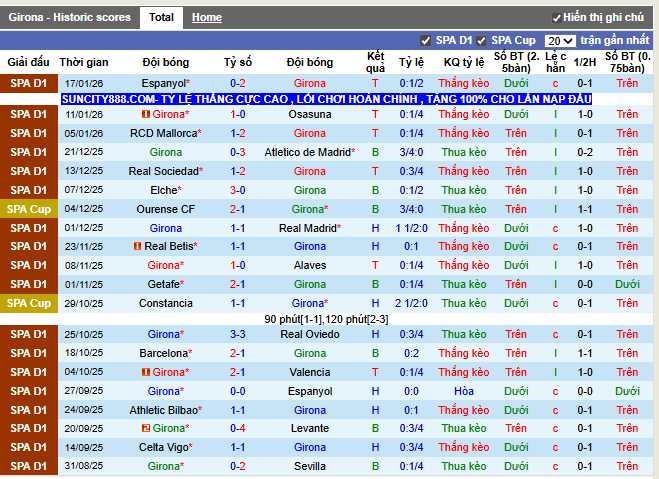This screenshot has width=659, height=479.
Task: Click the Real Madrid team name
Action: [x=308, y=228]
